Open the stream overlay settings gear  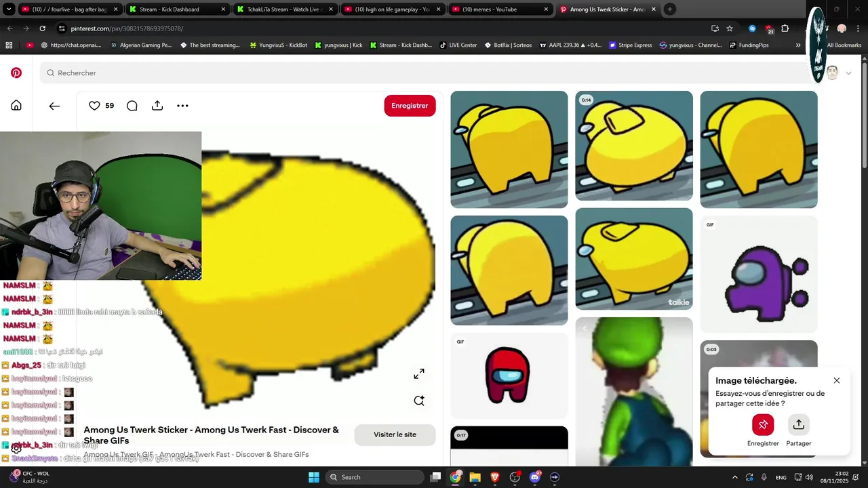(16, 449)
